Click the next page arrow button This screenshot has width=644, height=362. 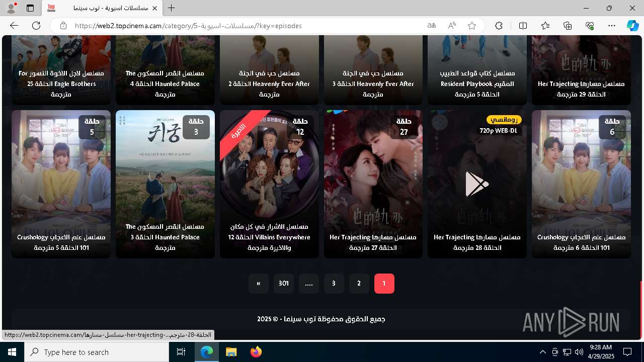pyautogui.click(x=259, y=284)
